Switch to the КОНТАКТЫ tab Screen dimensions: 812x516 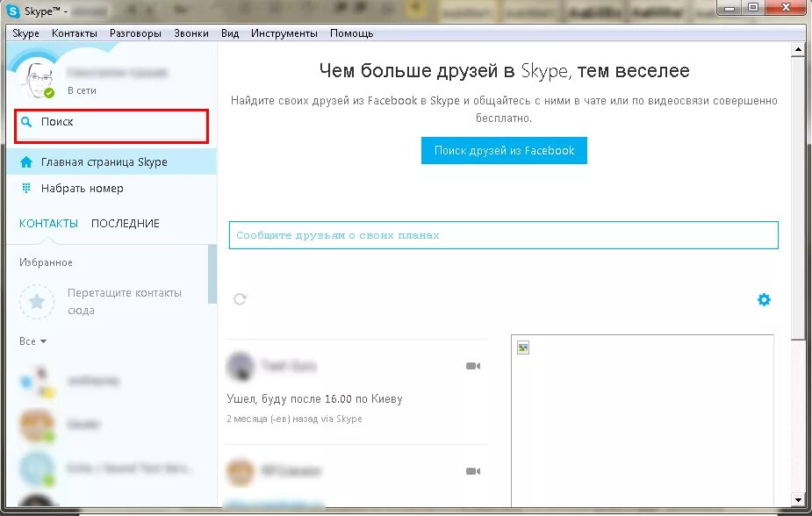point(48,224)
